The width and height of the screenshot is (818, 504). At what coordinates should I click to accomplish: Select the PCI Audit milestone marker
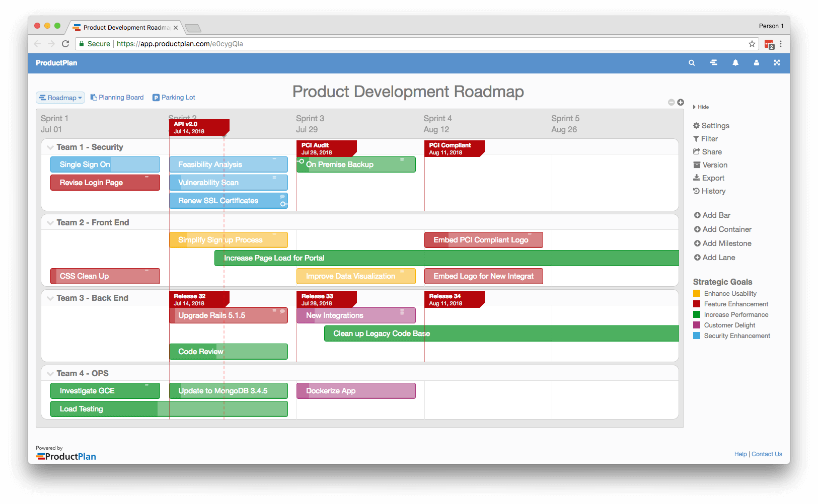click(x=326, y=148)
